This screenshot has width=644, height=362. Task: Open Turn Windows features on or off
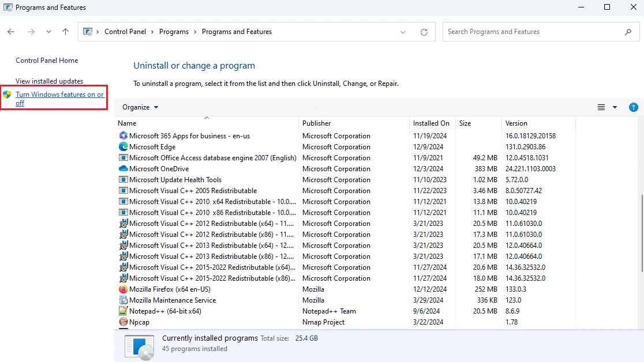click(x=60, y=99)
